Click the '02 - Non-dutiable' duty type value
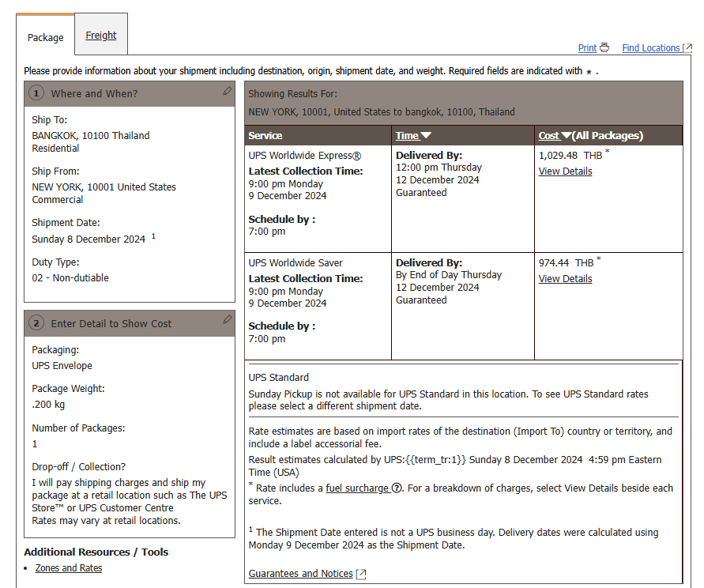 pyautogui.click(x=70, y=277)
